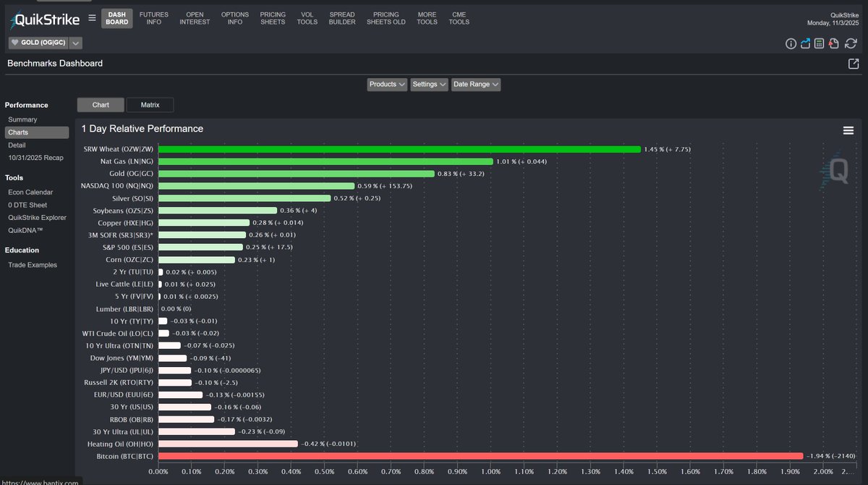Switch to the Matrix tab
This screenshot has width=868, height=485.
[x=150, y=104]
